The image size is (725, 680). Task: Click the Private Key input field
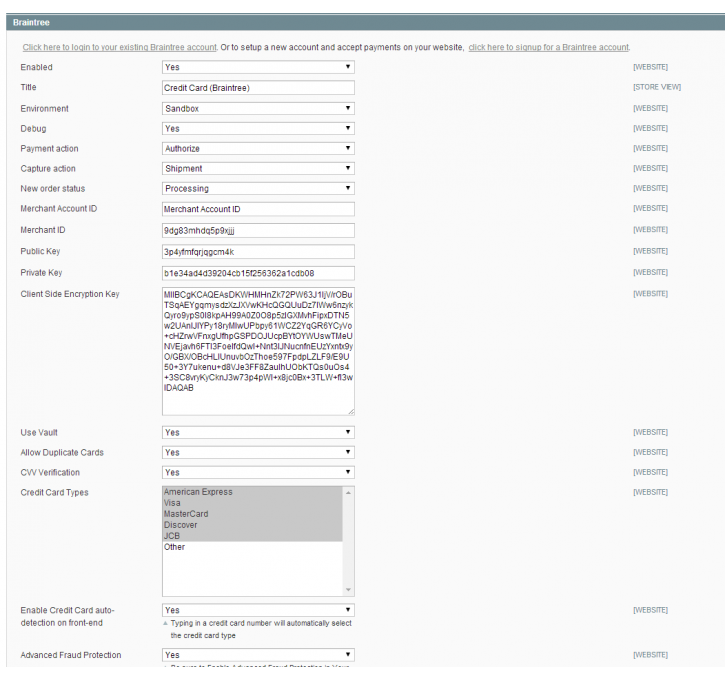point(258,273)
